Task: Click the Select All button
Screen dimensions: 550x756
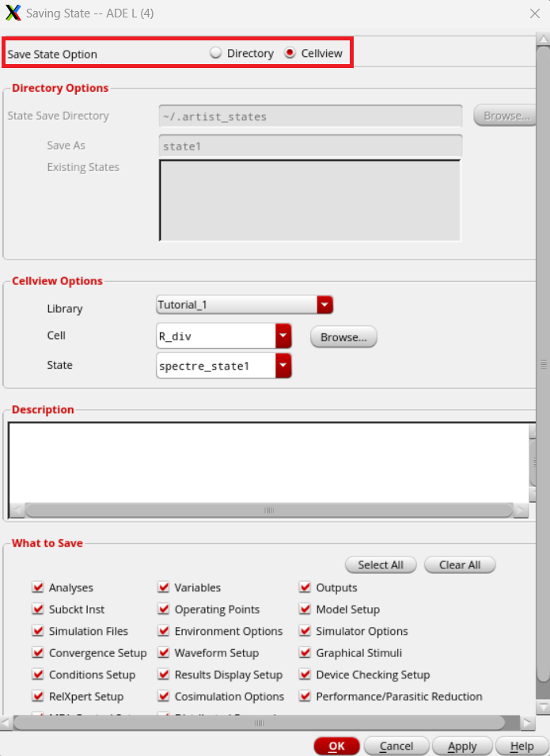Action: [381, 565]
